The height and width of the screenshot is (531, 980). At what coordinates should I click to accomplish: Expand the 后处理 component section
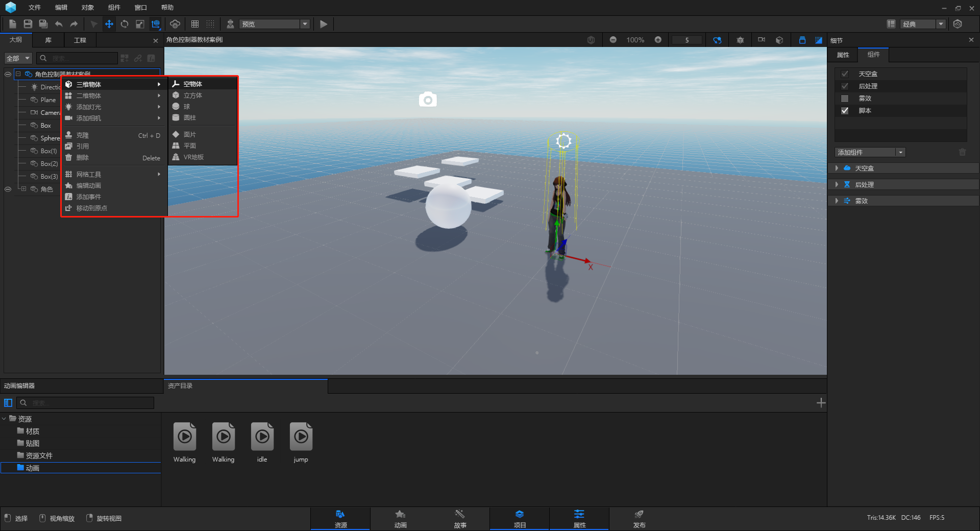837,184
